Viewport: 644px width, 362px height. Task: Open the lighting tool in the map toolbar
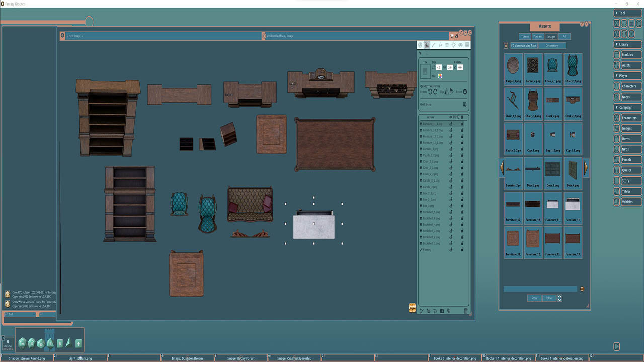(454, 44)
